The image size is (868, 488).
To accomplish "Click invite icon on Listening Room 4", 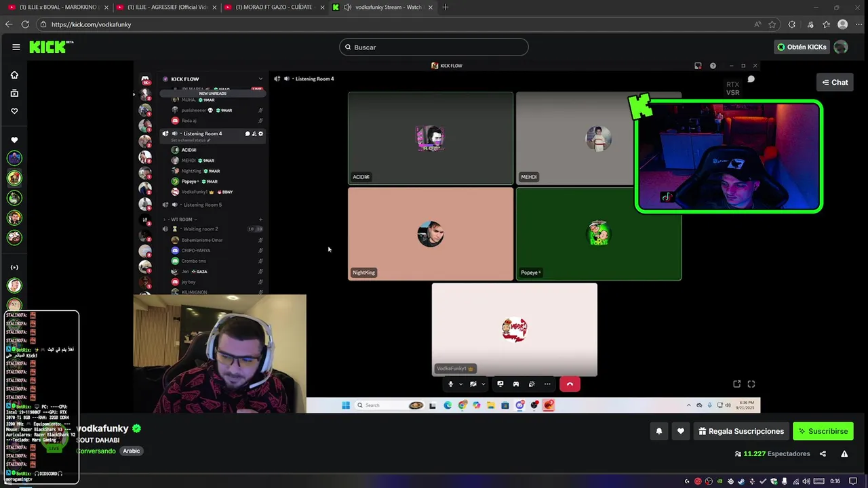I will point(254,134).
